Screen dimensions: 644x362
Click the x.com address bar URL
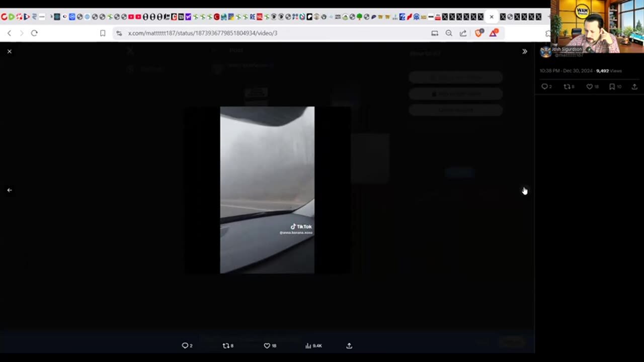[x=203, y=33]
